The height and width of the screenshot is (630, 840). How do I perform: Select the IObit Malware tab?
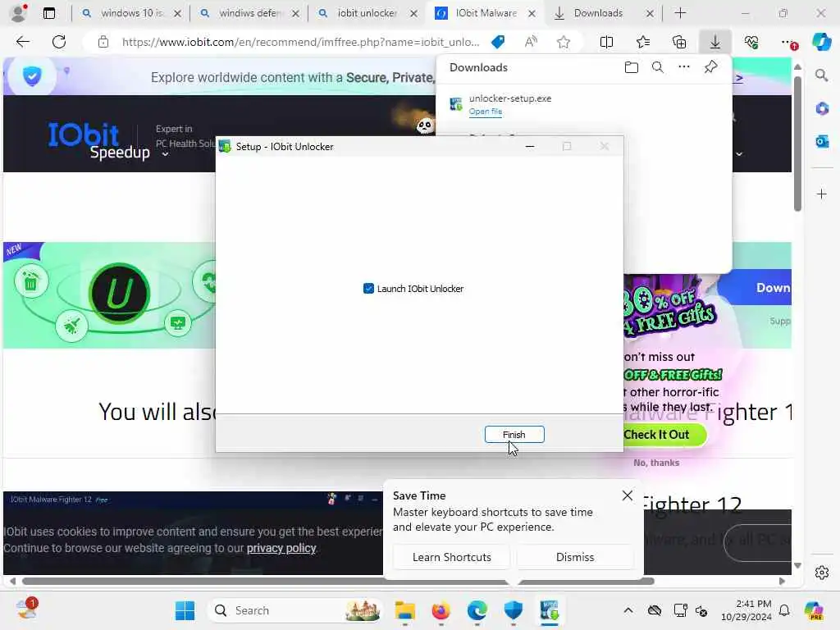pos(486,13)
